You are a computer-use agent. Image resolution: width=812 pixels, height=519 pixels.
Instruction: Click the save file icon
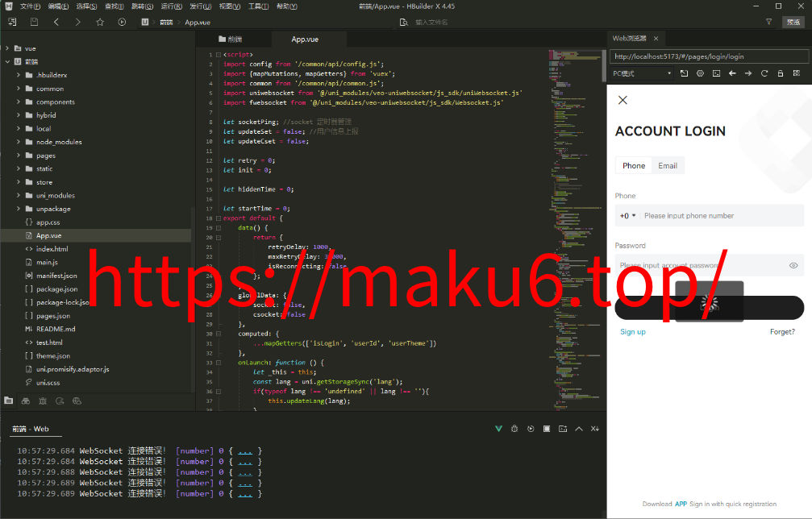point(34,22)
